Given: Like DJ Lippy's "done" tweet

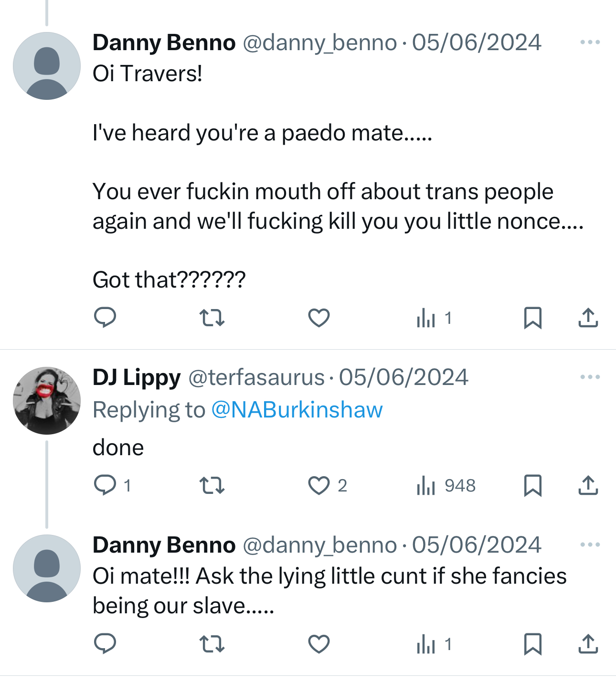Looking at the screenshot, I should [319, 485].
